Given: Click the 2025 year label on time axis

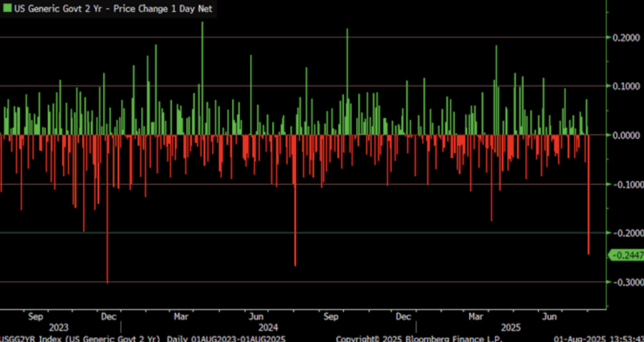Looking at the screenshot, I should click(x=511, y=328).
